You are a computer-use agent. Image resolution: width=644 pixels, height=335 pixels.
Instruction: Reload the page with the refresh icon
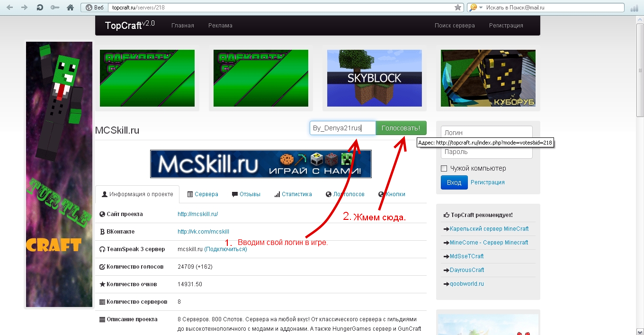pyautogui.click(x=40, y=7)
